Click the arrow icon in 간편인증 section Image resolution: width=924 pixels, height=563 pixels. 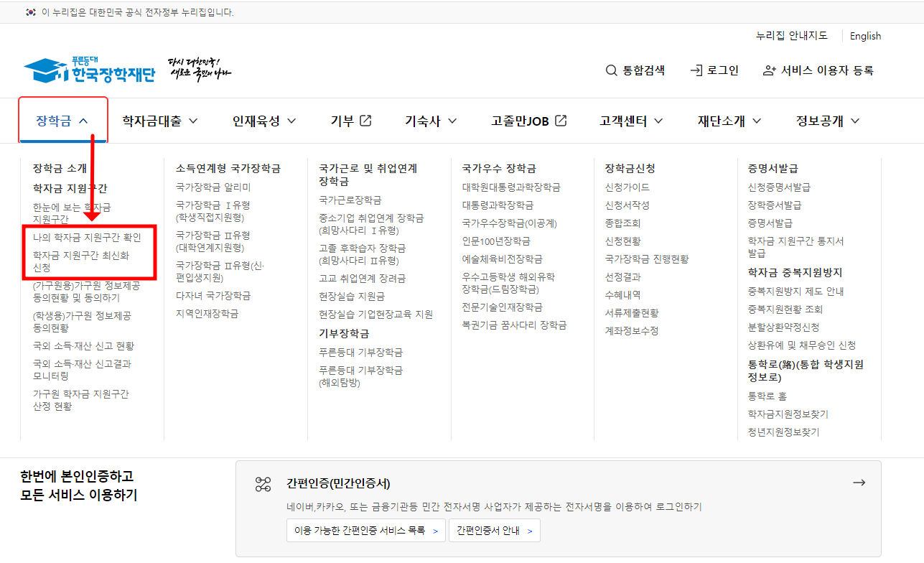[859, 482]
